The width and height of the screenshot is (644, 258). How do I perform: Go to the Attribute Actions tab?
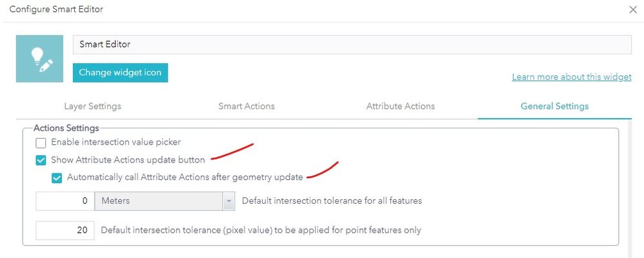[x=400, y=106]
